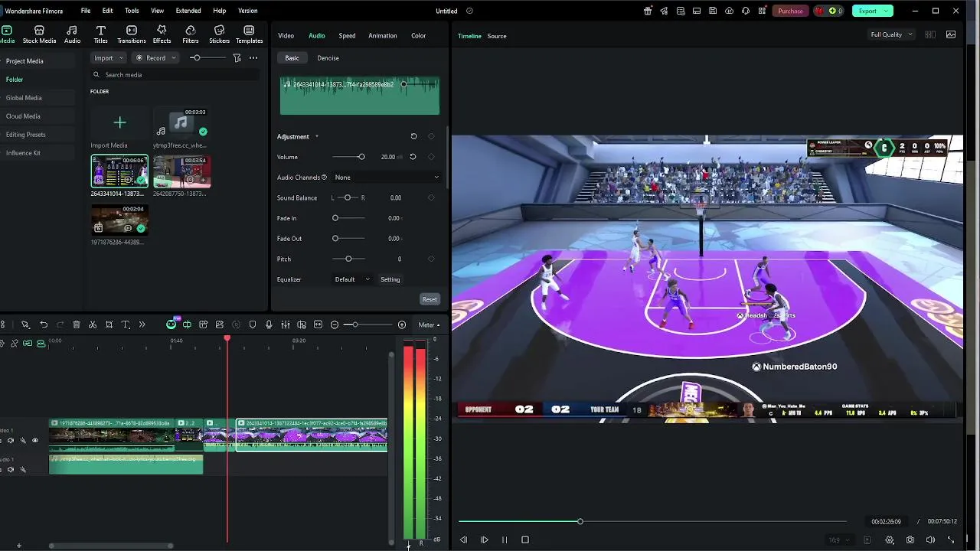980x551 pixels.
Task: Toggle Adjustment keyframe diamond
Action: point(431,136)
